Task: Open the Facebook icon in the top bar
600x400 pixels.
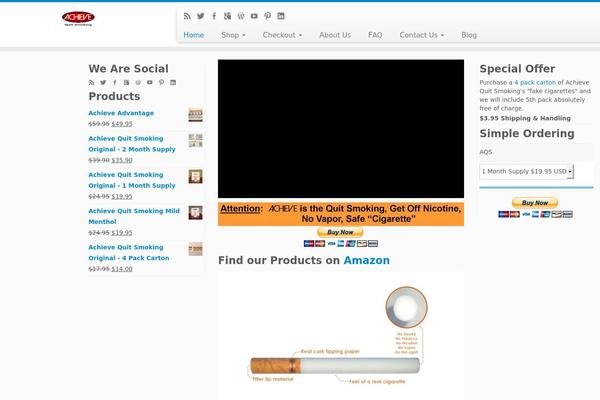Action: (x=214, y=16)
